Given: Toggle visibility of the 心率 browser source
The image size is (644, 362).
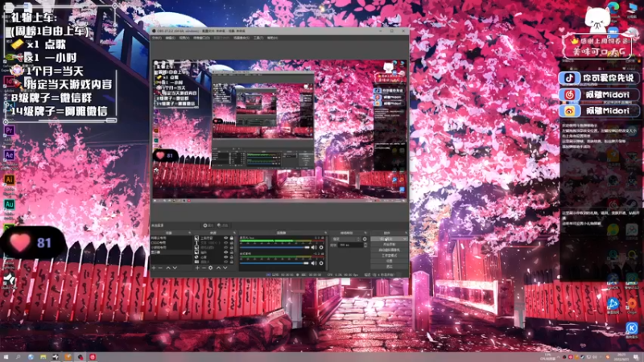Looking at the screenshot, I should (226, 257).
